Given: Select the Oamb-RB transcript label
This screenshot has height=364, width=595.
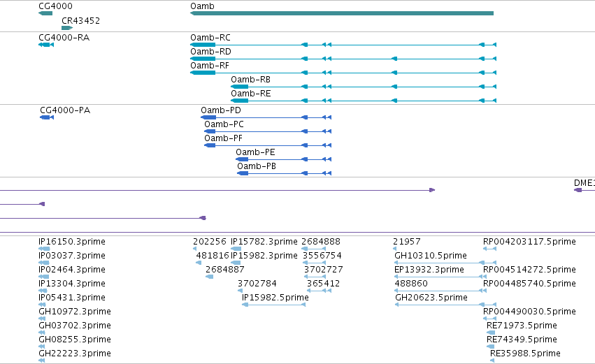Looking at the screenshot, I should 250,80.
